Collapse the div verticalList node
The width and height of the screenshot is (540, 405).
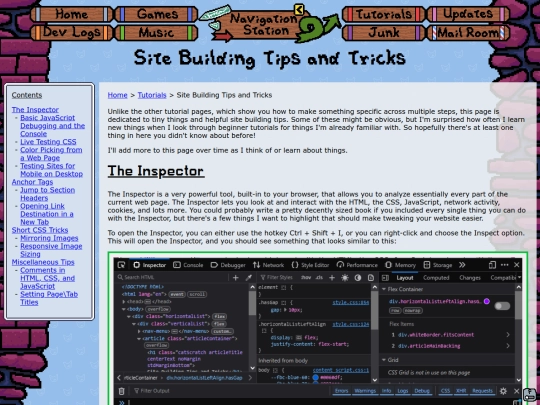[134, 324]
